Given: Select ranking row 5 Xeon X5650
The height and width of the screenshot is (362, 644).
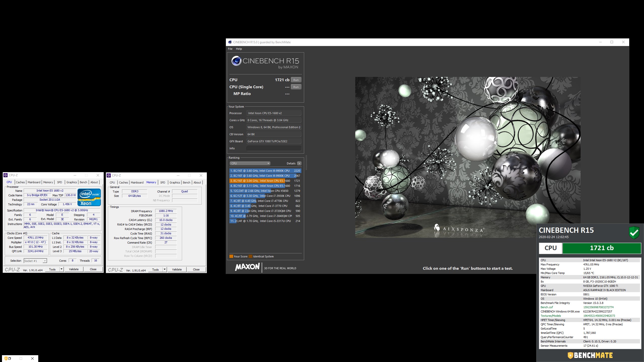Looking at the screenshot, I should point(265,191).
